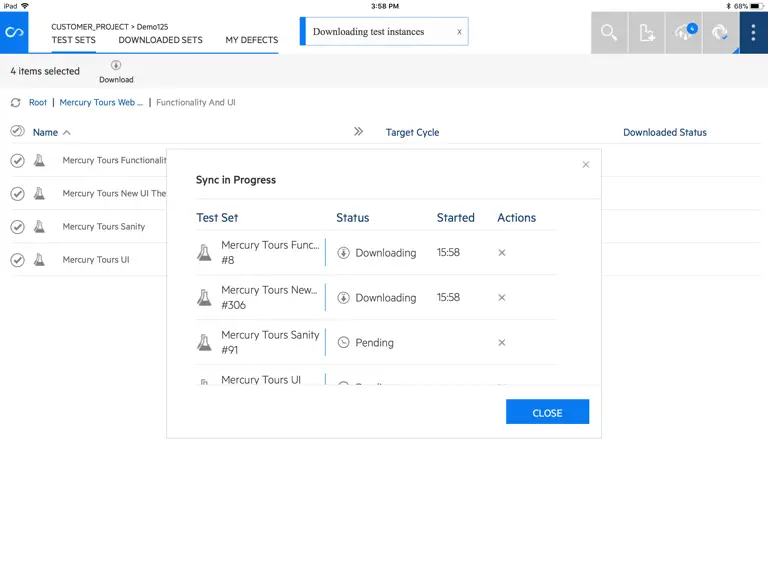768x576 pixels.
Task: Open the three-dot overflow menu
Action: pos(753,33)
